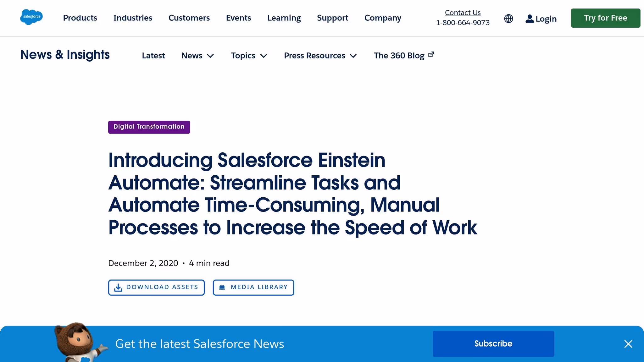Click the download icon on Download Assets
This screenshot has width=644, height=362.
click(x=119, y=287)
